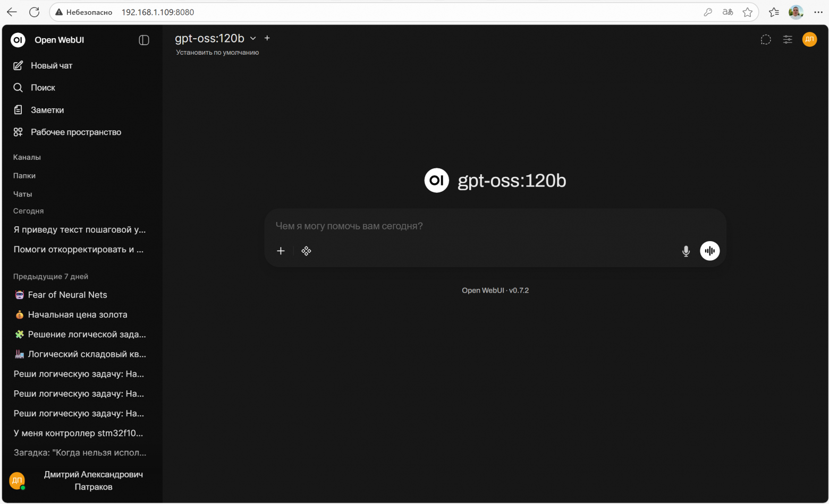
Task: Open the 'Fear of Neural Nets' chat
Action: pos(67,295)
